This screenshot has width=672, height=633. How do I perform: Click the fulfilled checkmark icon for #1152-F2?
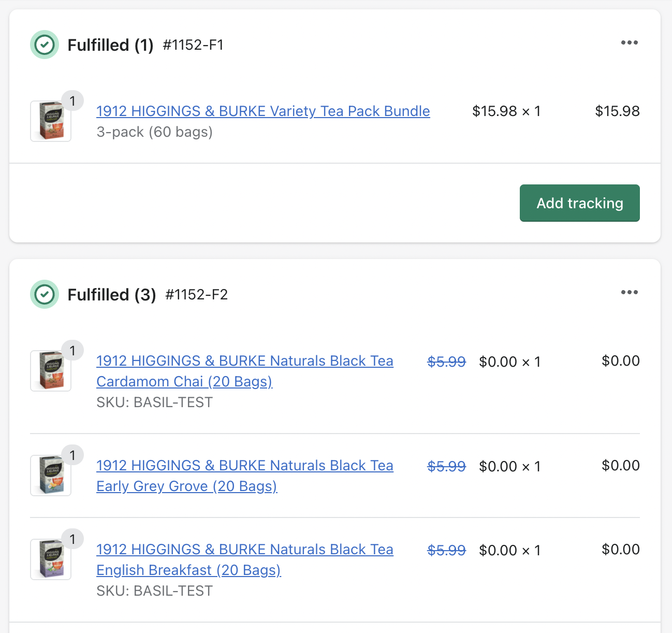click(x=45, y=294)
